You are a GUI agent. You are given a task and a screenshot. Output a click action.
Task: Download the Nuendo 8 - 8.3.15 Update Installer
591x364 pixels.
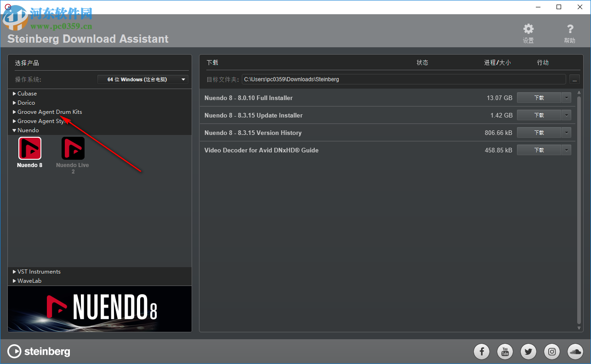(x=538, y=115)
